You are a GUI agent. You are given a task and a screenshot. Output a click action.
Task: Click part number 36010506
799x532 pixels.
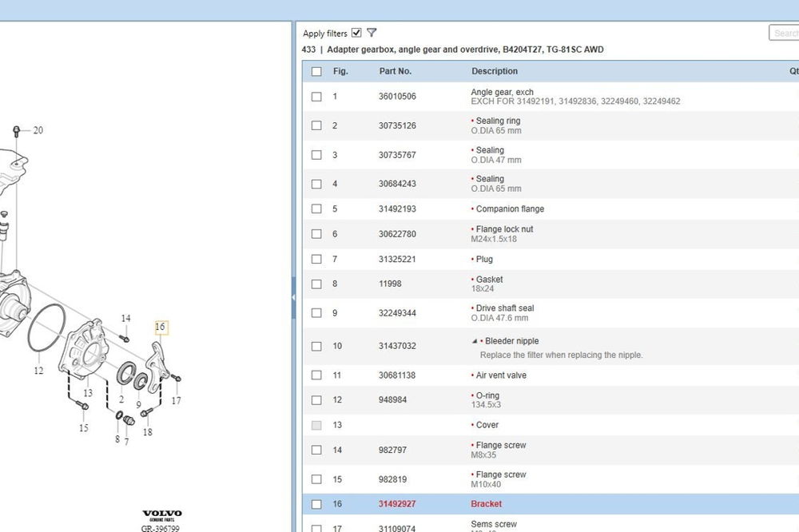[396, 97]
